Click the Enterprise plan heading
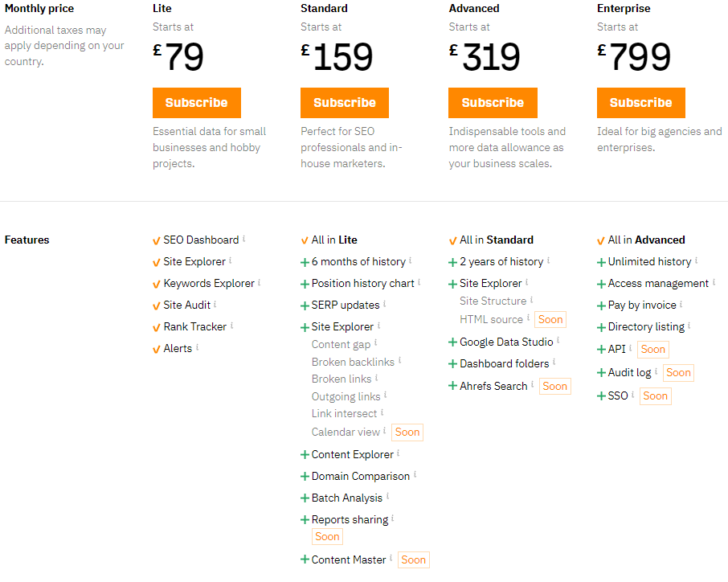728x582 pixels. pos(624,8)
